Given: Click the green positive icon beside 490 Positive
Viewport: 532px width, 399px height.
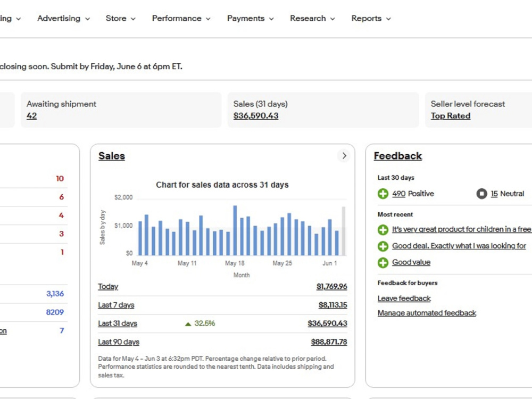Looking at the screenshot, I should tap(383, 194).
